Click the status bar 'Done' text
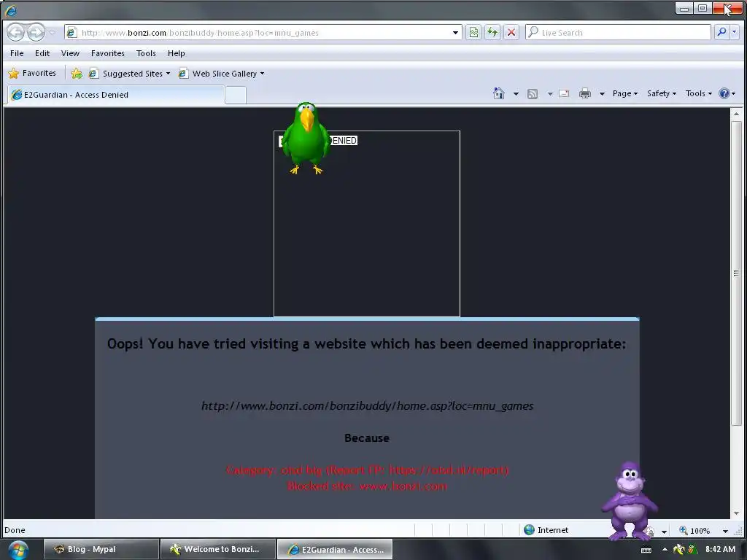 pos(15,530)
